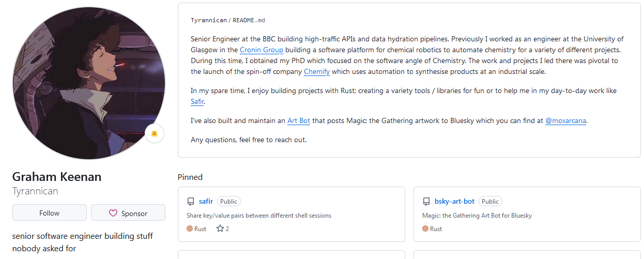Click the heart icon in Sponsor button
The width and height of the screenshot is (644, 259).
click(113, 213)
